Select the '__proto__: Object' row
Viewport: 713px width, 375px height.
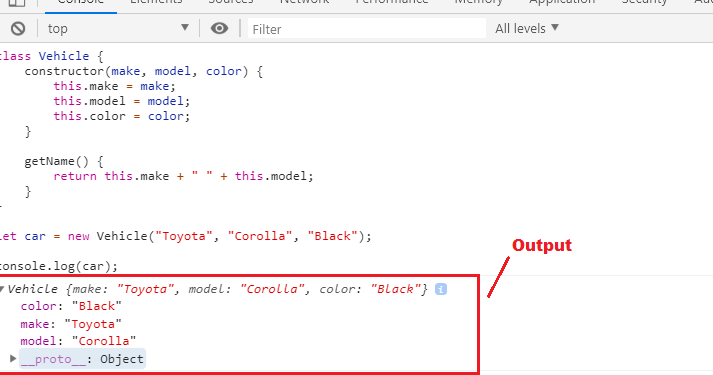tap(82, 359)
